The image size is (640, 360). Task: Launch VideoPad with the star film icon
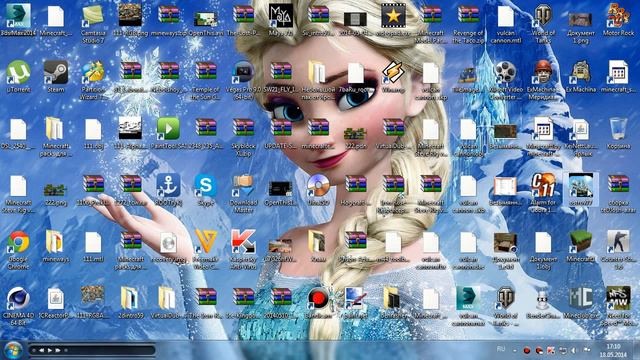(x=393, y=20)
